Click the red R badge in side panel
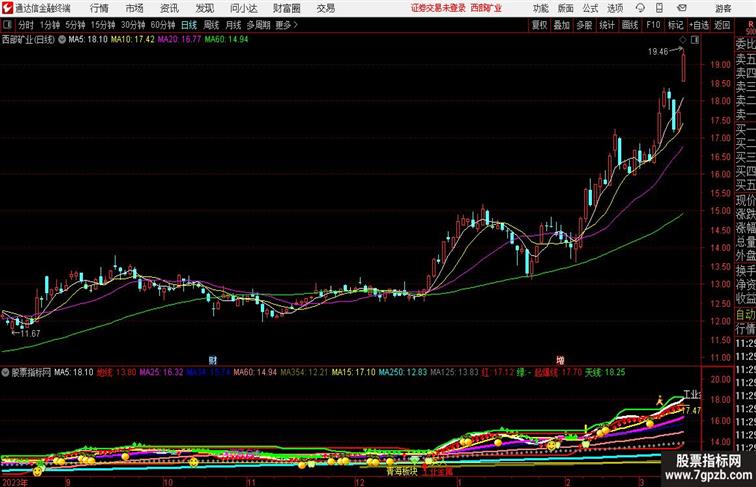 coord(750,24)
